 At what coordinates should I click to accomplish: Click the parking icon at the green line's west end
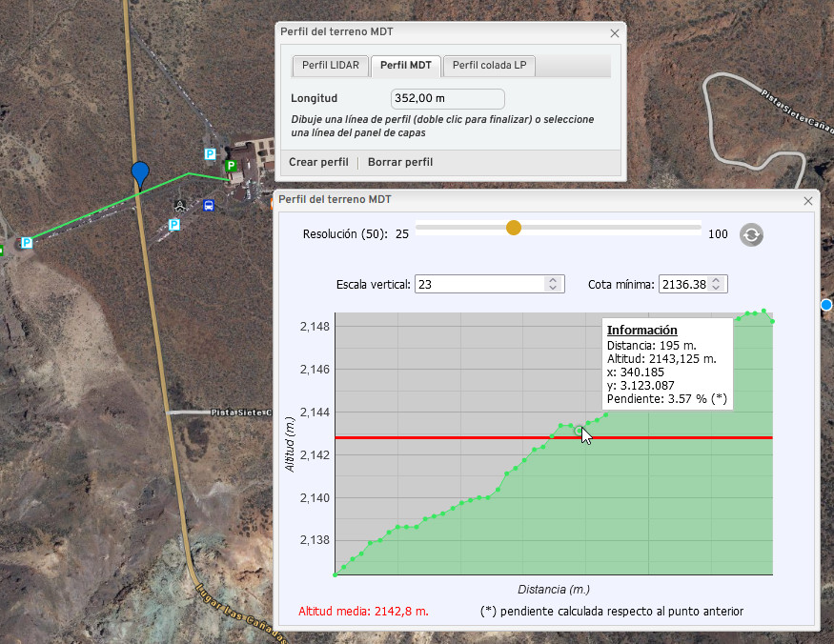[27, 243]
